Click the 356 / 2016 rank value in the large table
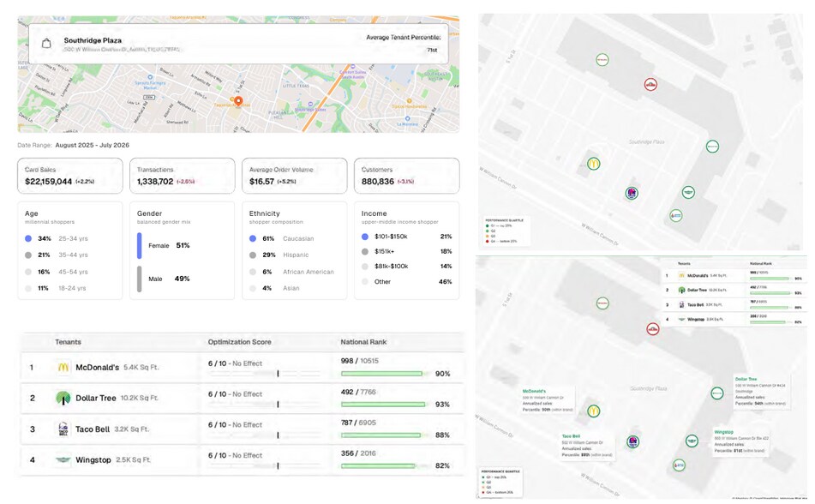 point(358,453)
